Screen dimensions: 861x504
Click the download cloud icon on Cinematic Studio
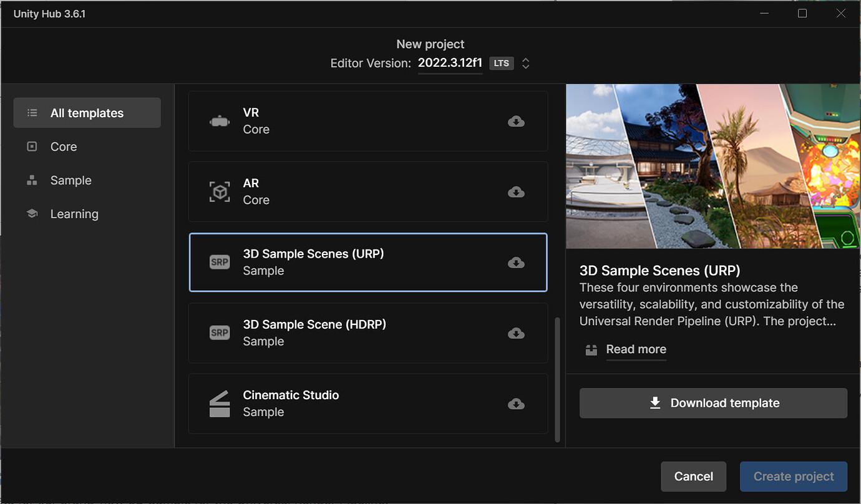[516, 404]
